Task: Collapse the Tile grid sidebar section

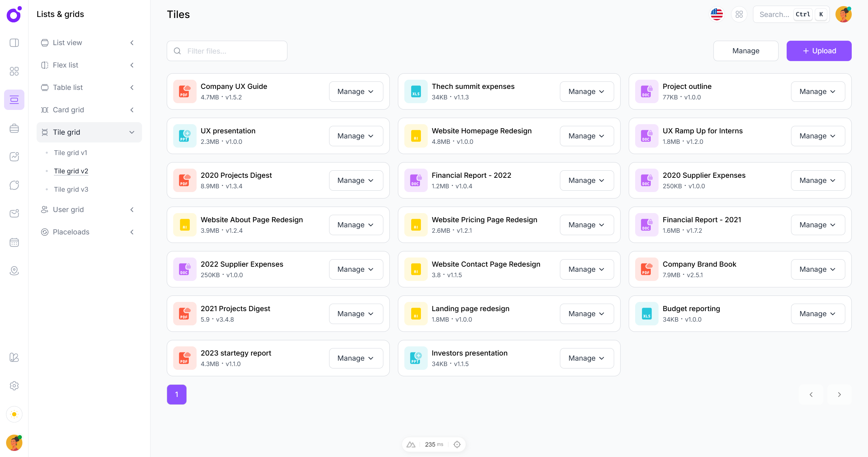Action: (132, 132)
